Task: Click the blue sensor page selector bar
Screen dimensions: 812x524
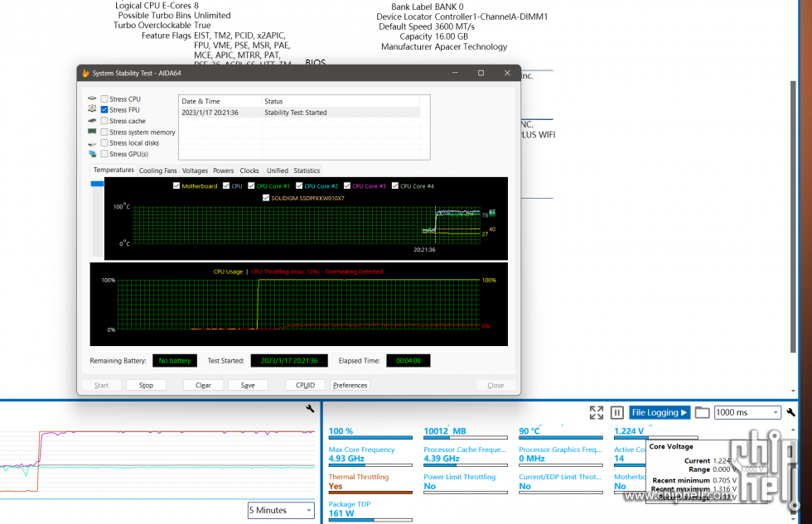Action: [x=97, y=184]
